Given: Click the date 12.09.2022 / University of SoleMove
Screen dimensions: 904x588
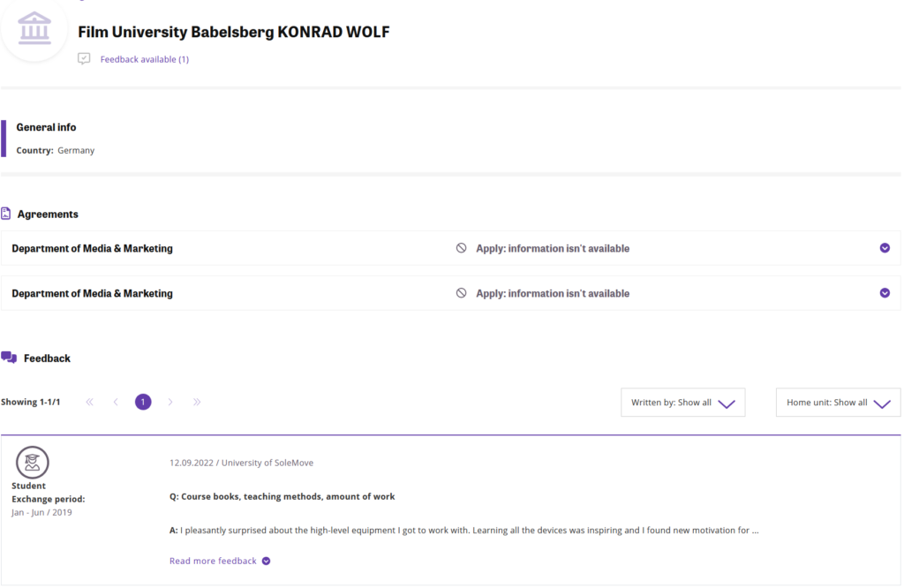Looking at the screenshot, I should [x=242, y=463].
